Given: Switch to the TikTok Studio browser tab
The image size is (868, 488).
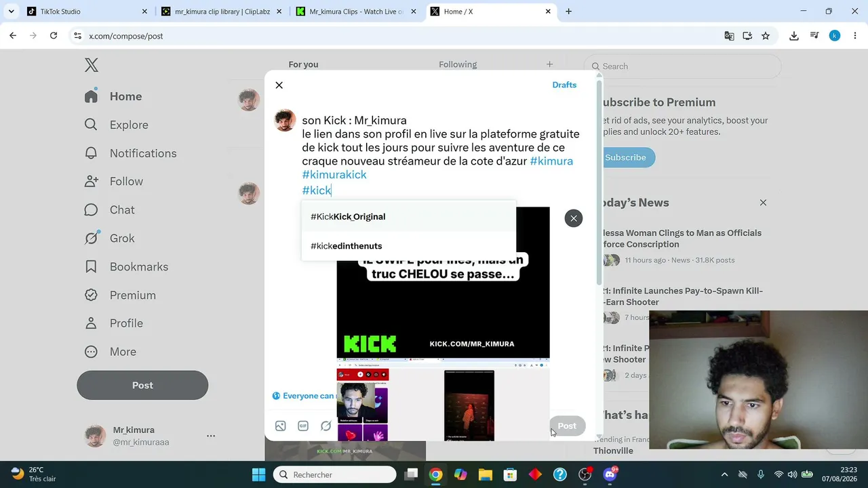Looking at the screenshot, I should [87, 12].
